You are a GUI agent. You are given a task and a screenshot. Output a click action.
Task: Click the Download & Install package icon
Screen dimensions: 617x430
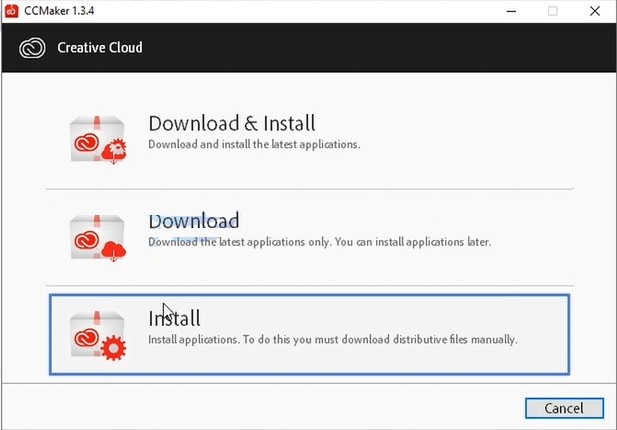[x=98, y=139]
